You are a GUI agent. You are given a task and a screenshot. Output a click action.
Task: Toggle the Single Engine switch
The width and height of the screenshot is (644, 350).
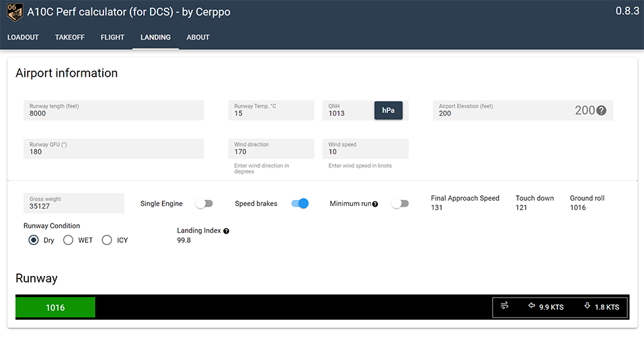(204, 203)
